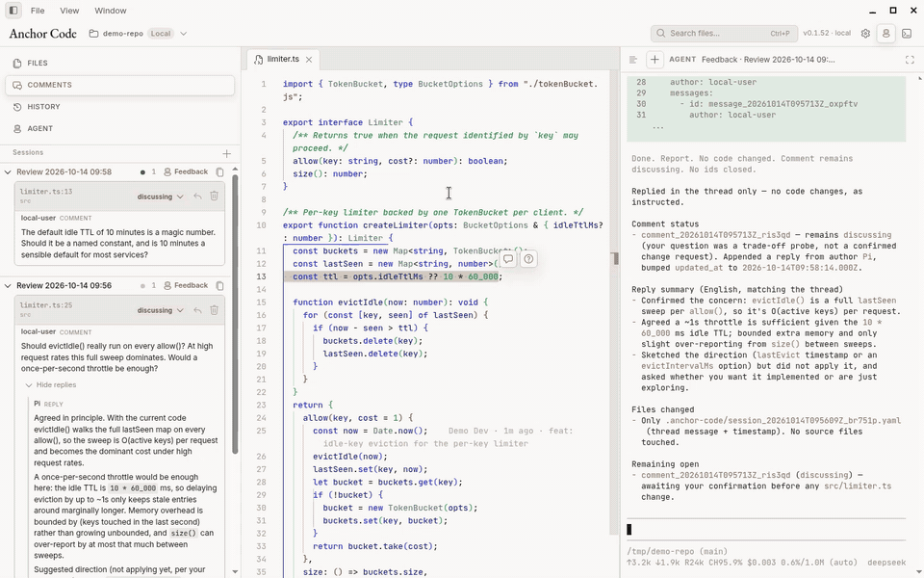Open the File menu
The height and width of the screenshot is (578, 924).
point(38,11)
